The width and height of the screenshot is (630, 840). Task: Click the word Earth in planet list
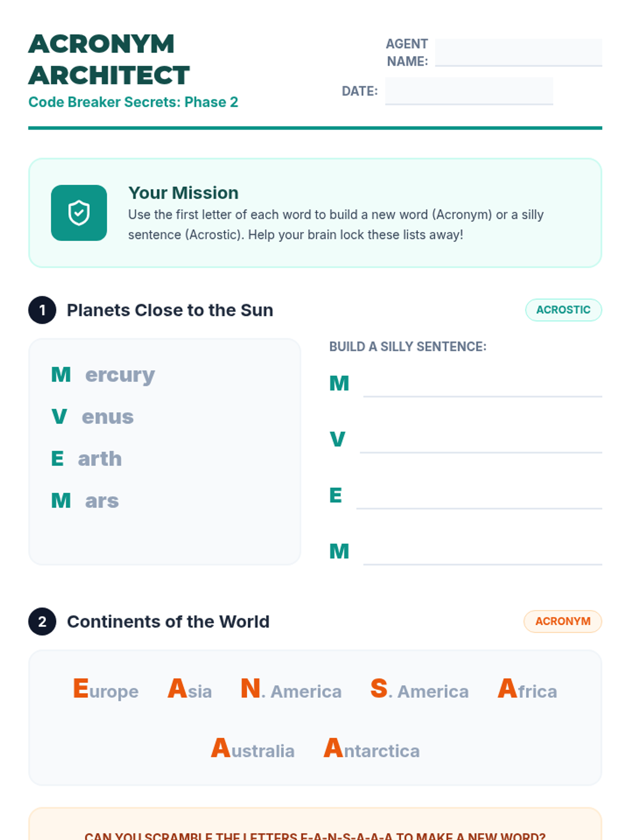click(x=87, y=459)
